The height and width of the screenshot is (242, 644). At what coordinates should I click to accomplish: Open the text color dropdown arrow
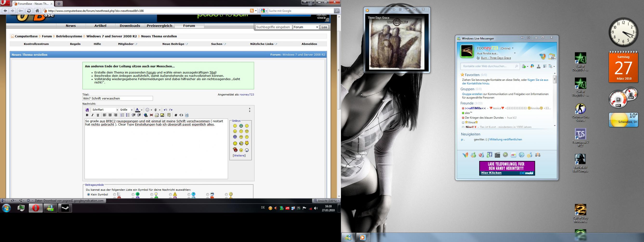(142, 110)
